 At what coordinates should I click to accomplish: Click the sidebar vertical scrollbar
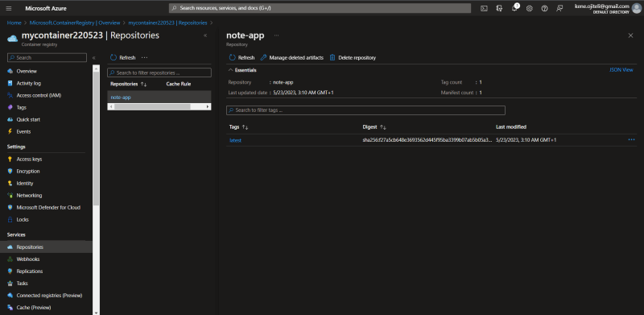(96, 139)
